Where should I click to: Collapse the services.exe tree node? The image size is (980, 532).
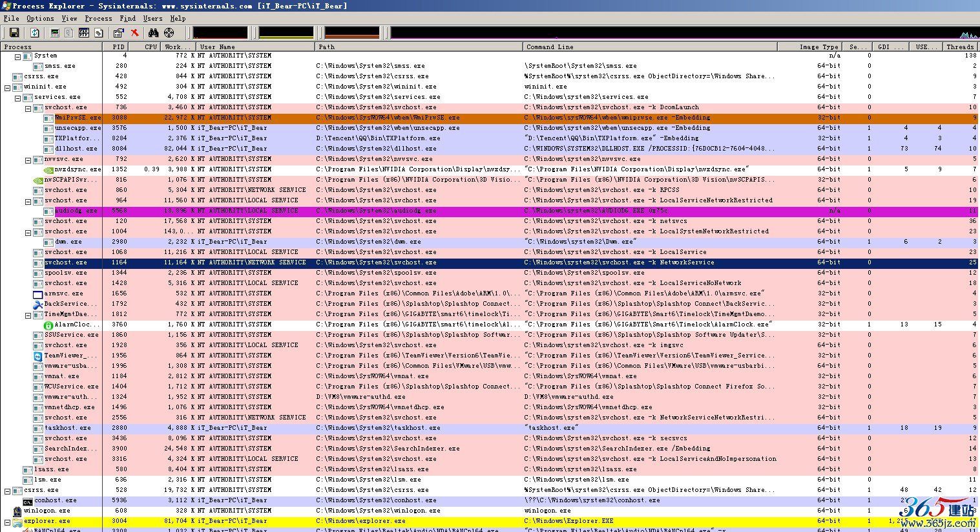point(17,98)
